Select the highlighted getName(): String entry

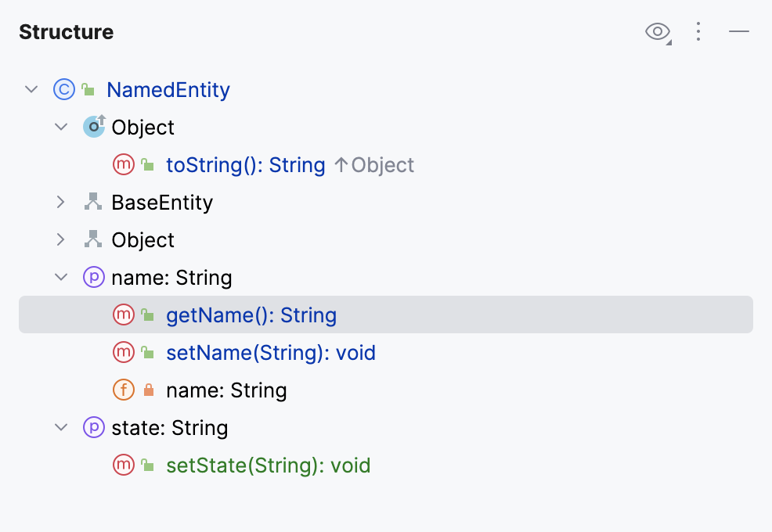251,315
